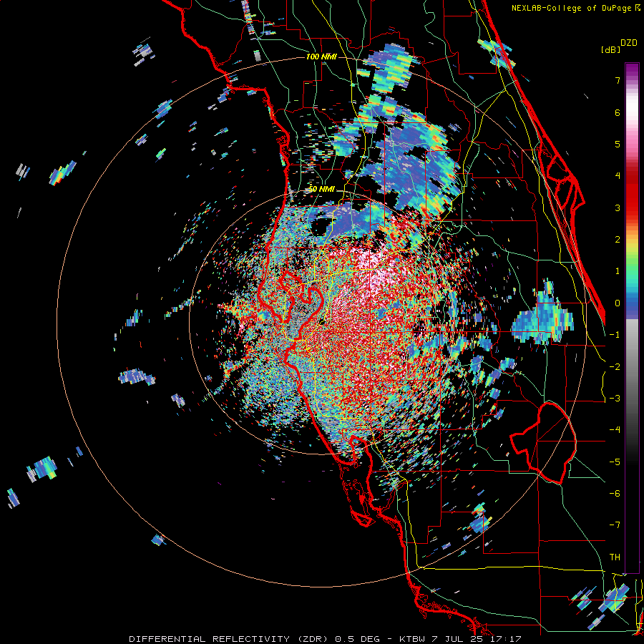Click the colorbar value -1 label
This screenshot has height=644, width=644.
(615, 335)
